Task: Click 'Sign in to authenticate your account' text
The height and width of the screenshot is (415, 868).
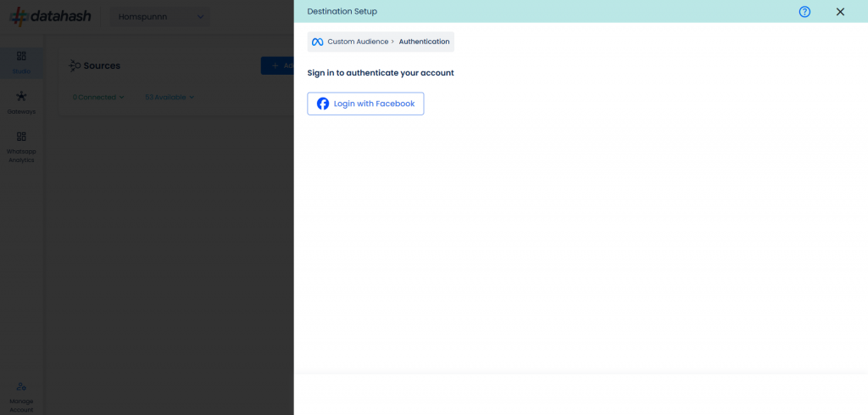Action: (x=381, y=73)
